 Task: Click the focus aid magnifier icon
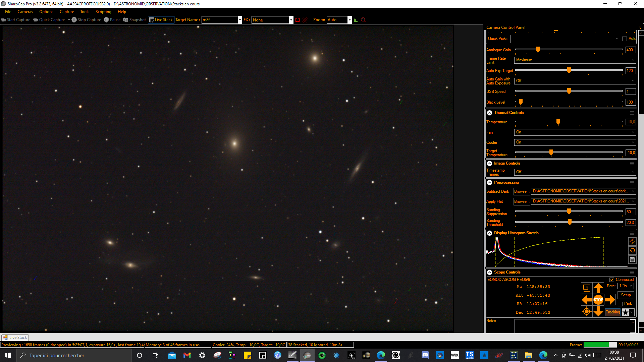click(363, 20)
